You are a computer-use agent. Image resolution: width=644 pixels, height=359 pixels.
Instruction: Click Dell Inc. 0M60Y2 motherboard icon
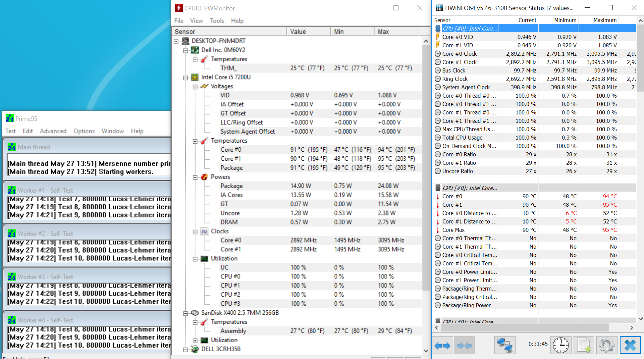(195, 50)
